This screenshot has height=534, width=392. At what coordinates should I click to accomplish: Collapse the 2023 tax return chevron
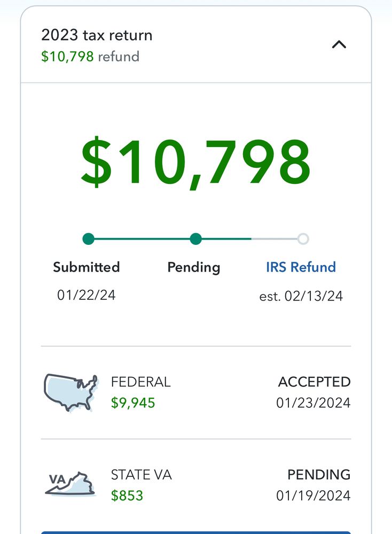pos(339,45)
